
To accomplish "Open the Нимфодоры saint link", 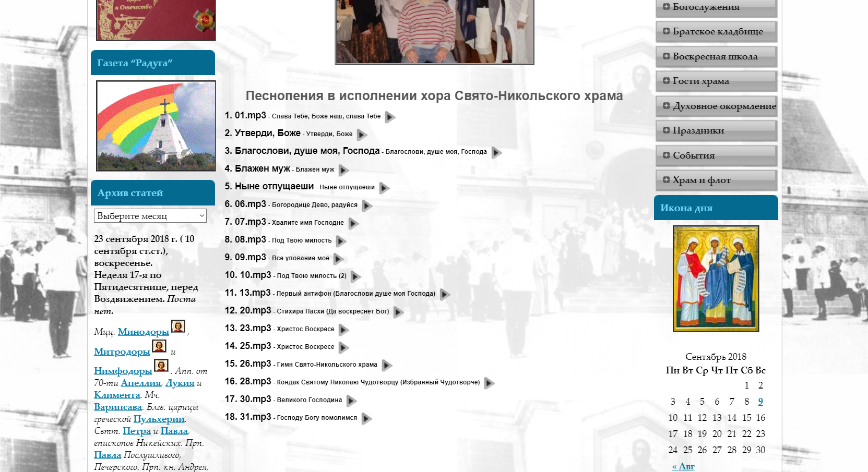I will [x=123, y=371].
